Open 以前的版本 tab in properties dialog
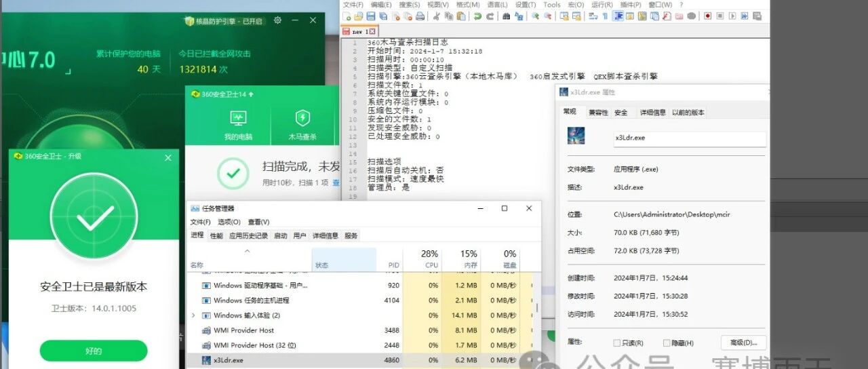This screenshot has width=868, height=369. 688,113
